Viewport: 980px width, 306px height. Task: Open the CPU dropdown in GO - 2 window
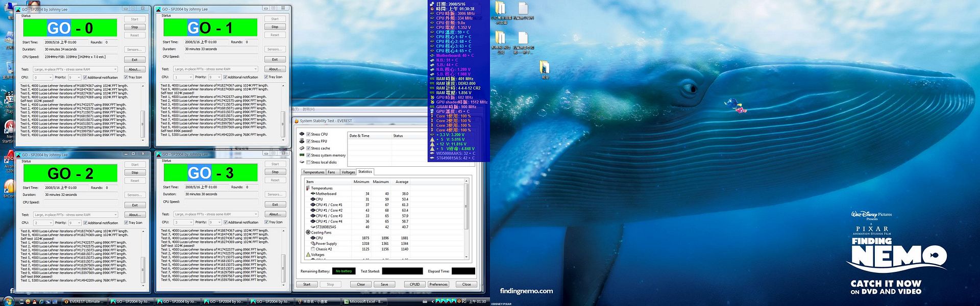coord(42,223)
